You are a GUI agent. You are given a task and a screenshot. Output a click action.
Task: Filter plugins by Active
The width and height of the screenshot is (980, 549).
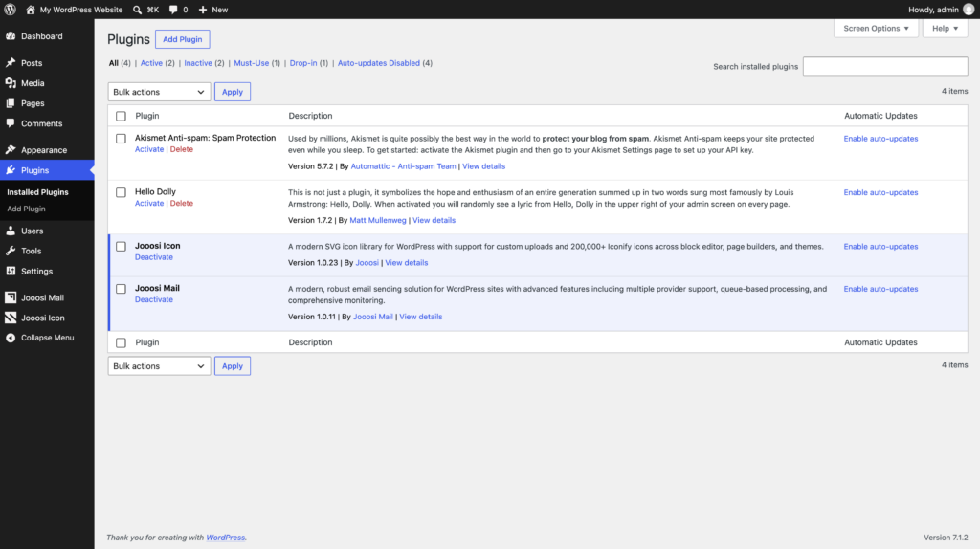(x=151, y=63)
